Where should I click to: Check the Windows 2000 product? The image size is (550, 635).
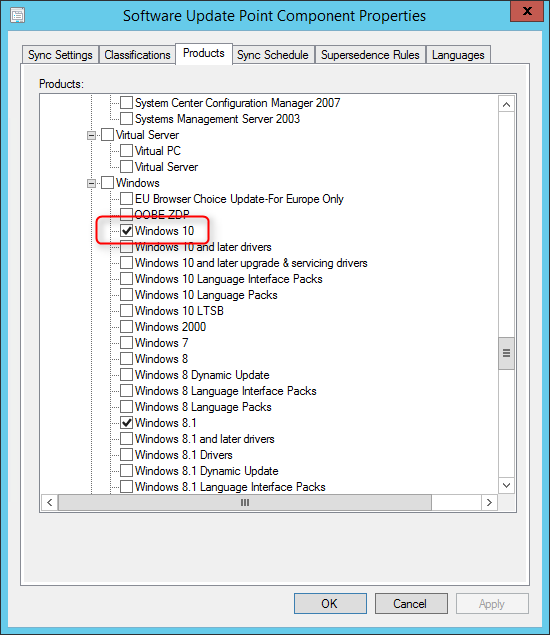126,327
